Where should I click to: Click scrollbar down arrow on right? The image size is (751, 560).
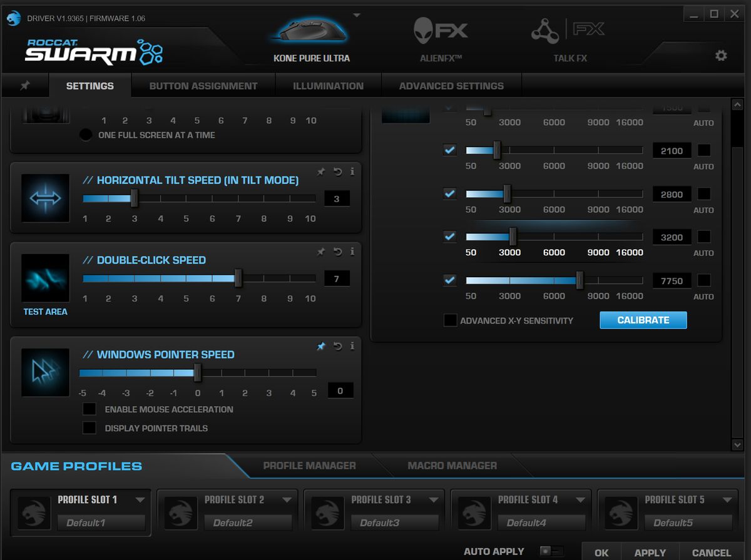pyautogui.click(x=737, y=444)
